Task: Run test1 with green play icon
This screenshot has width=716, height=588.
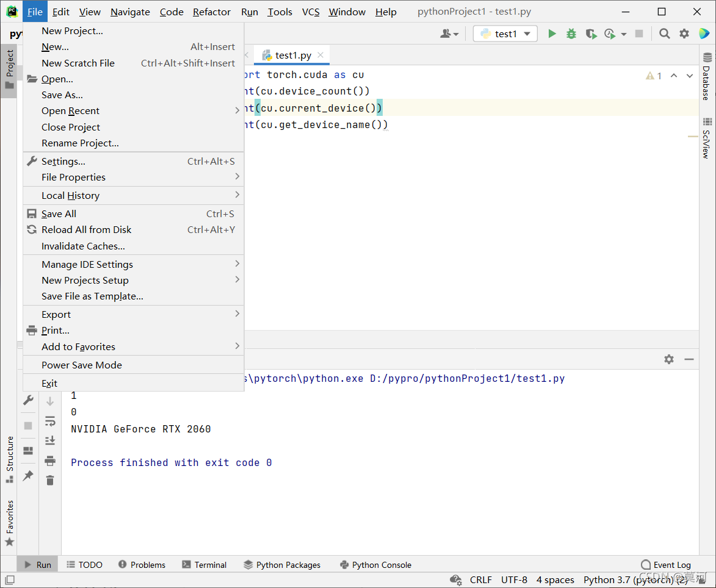Action: 552,34
